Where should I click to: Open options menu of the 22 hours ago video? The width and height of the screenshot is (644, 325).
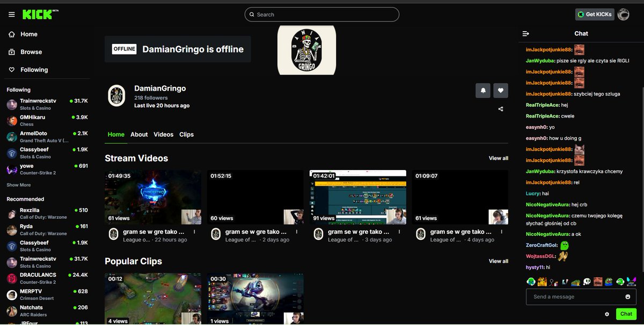click(x=194, y=232)
